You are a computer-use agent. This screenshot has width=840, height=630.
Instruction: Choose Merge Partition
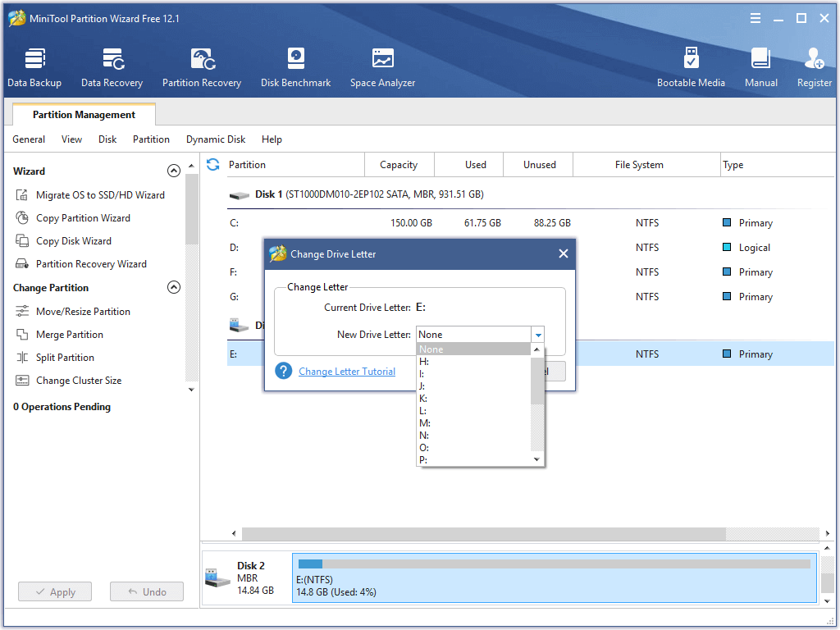click(x=59, y=335)
